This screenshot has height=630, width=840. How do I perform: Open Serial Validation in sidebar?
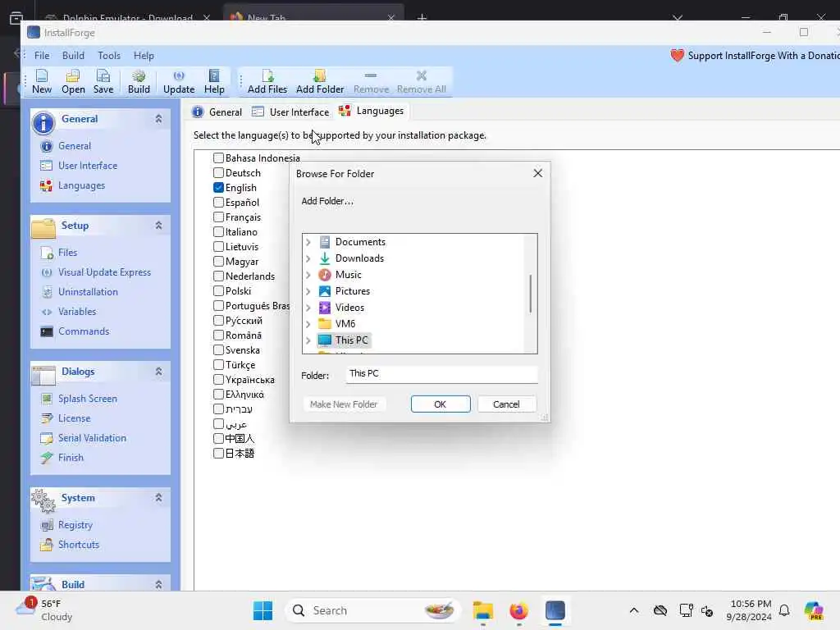(x=92, y=438)
